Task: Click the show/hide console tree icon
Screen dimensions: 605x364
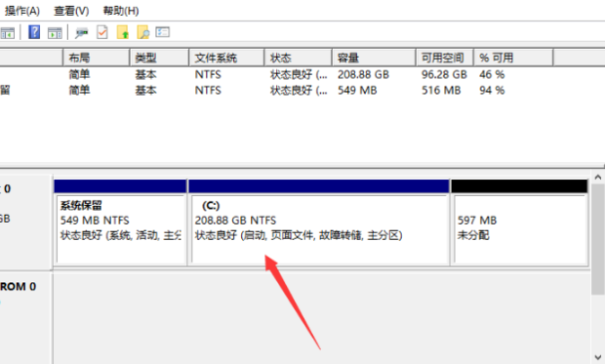Action: point(8,33)
